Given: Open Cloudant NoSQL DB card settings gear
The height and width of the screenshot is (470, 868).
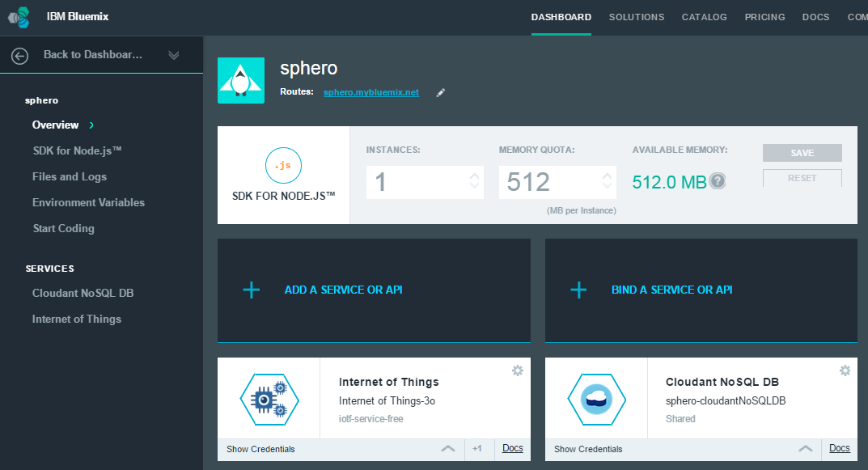Looking at the screenshot, I should point(845,370).
